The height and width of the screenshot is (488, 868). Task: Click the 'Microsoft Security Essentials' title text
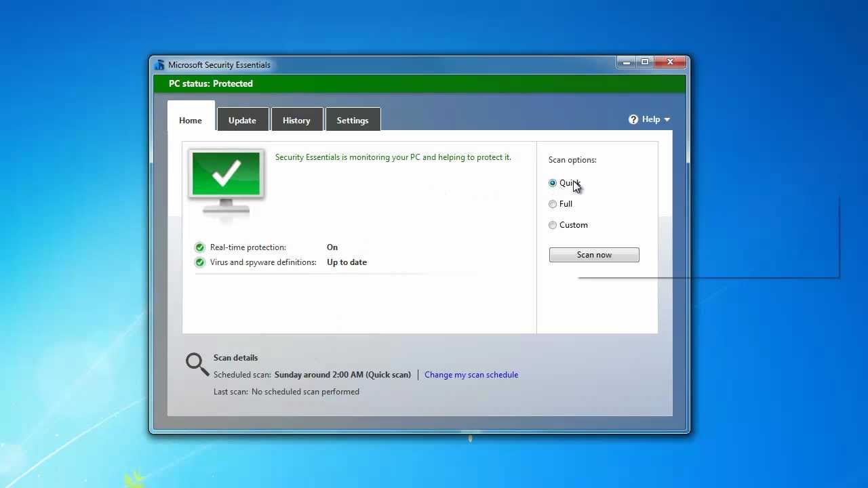[219, 65]
